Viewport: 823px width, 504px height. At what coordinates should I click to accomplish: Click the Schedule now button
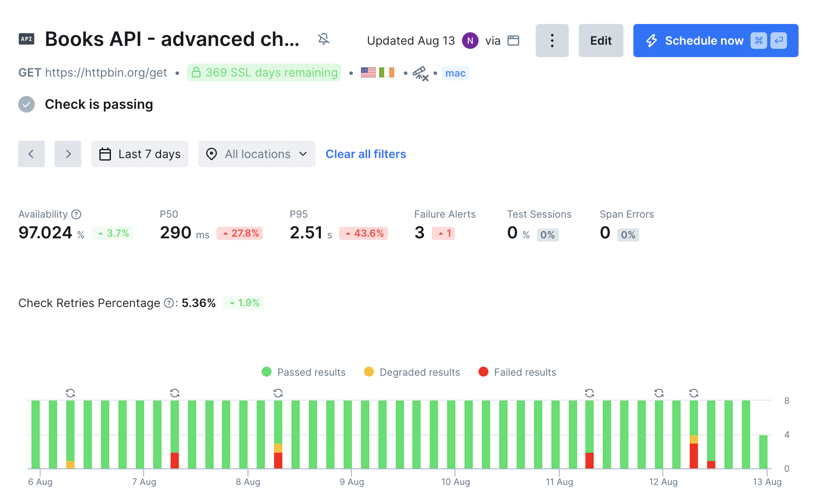pos(704,40)
